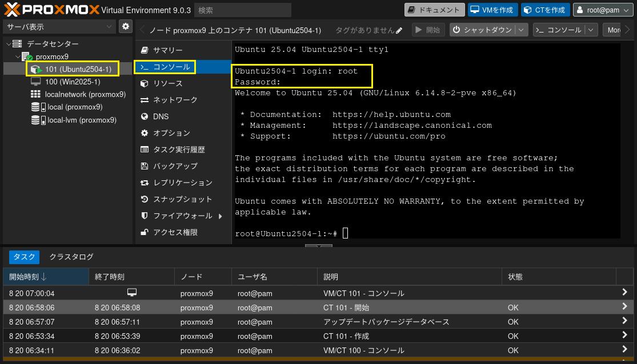Sort by ユーザ名 column header
The image size is (637, 364).
tap(274, 277)
